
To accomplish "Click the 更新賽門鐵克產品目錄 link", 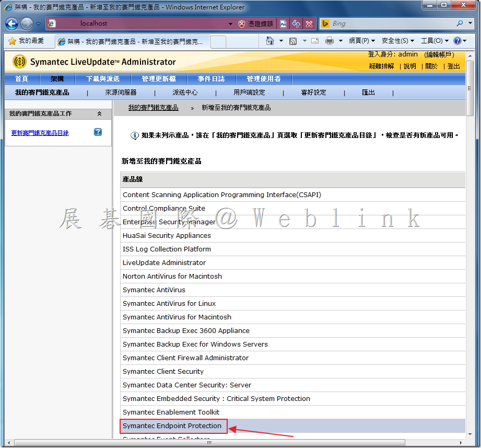I will coord(40,133).
